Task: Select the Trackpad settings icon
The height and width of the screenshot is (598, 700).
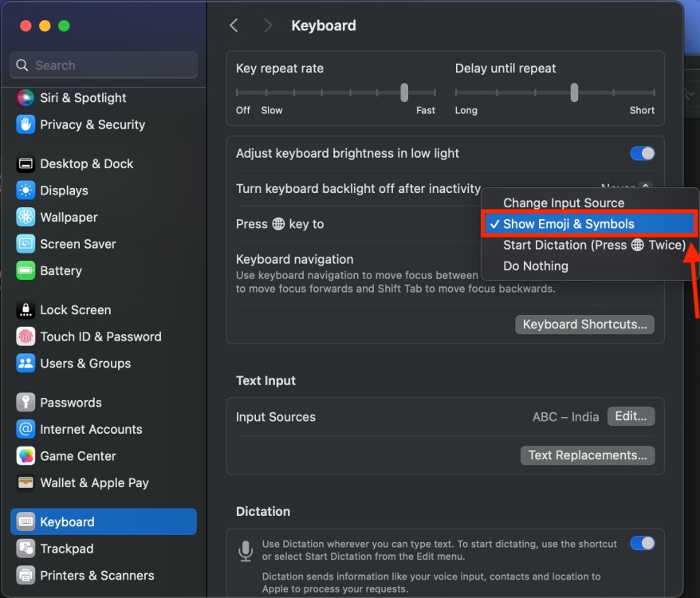Action: (65, 549)
